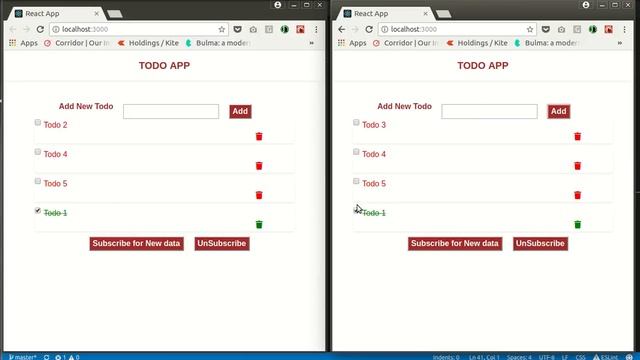Open Pocket extension in right browser
The width and height of the screenshot is (640, 360).
click(x=546, y=29)
